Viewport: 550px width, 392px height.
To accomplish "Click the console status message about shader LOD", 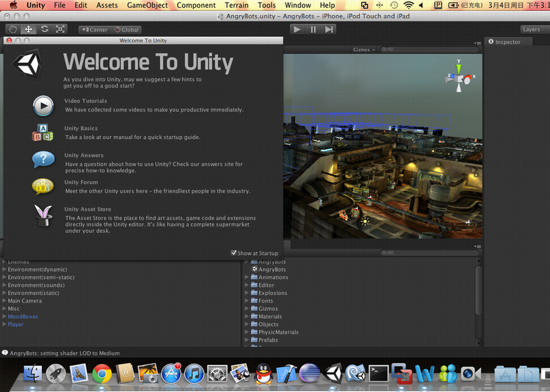I will click(65, 353).
